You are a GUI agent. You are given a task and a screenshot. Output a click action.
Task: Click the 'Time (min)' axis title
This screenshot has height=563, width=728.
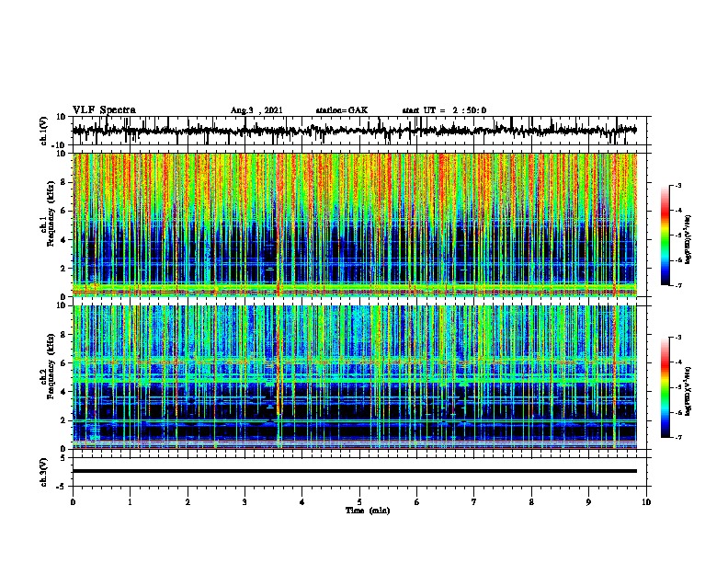click(x=368, y=511)
